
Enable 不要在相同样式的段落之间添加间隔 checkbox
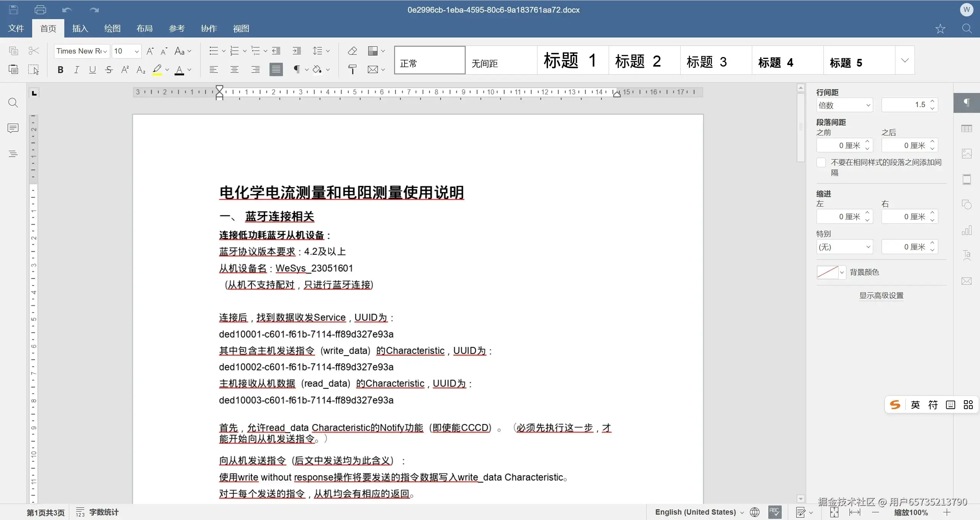point(821,162)
